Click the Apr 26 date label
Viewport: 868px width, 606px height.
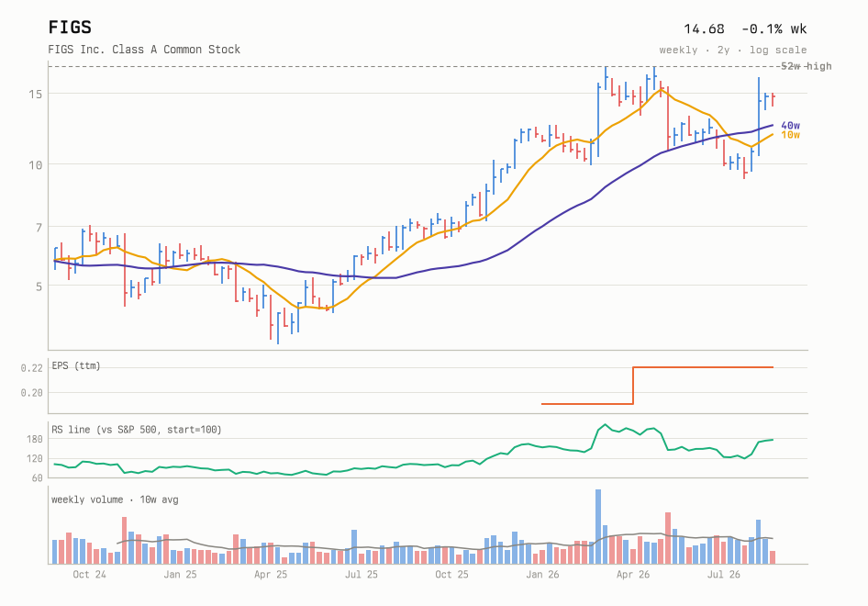point(633,575)
